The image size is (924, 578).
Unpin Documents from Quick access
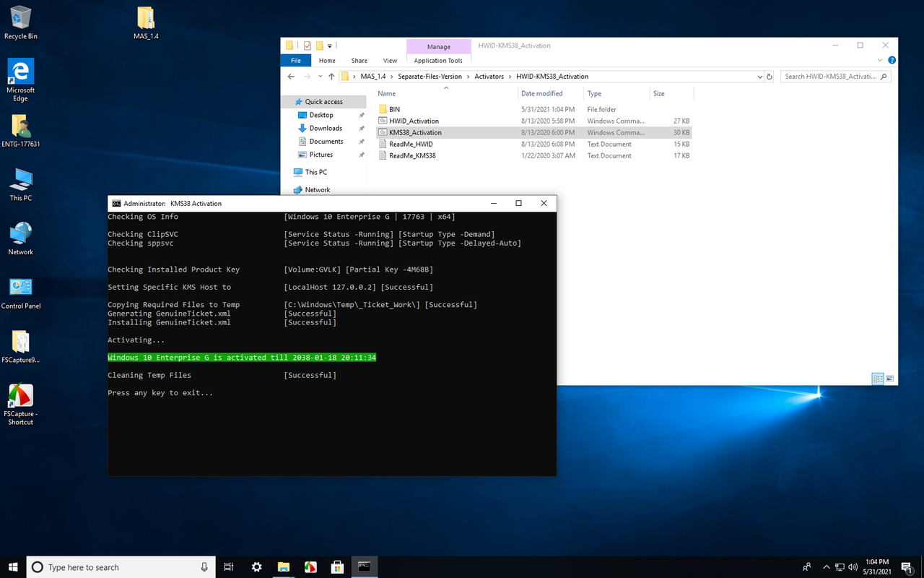tap(362, 142)
